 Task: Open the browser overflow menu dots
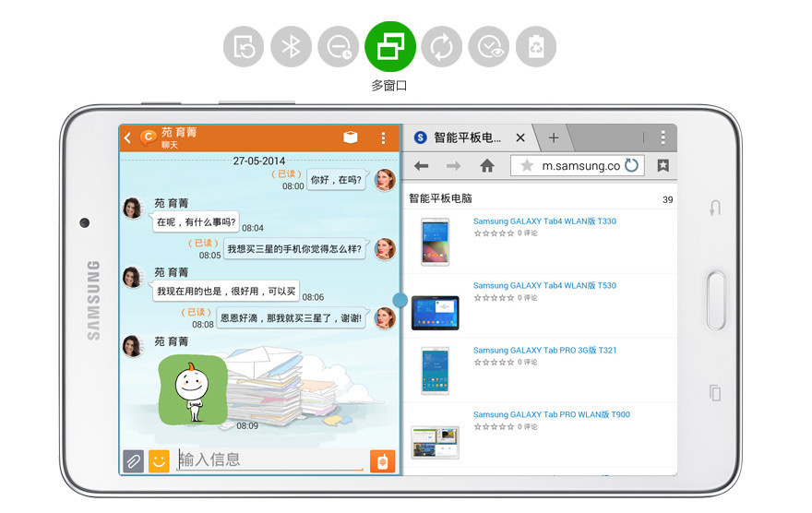(663, 137)
